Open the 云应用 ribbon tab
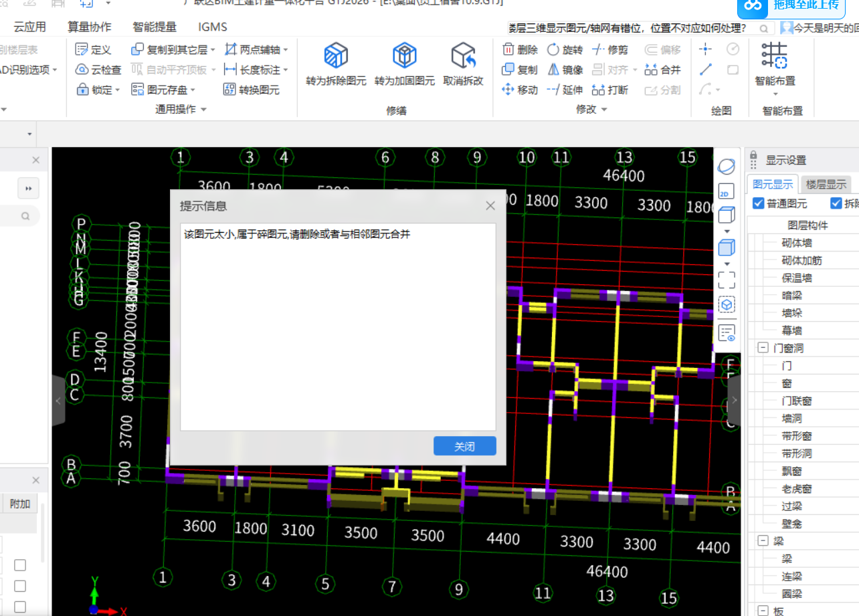The height and width of the screenshot is (616, 859). (30, 27)
